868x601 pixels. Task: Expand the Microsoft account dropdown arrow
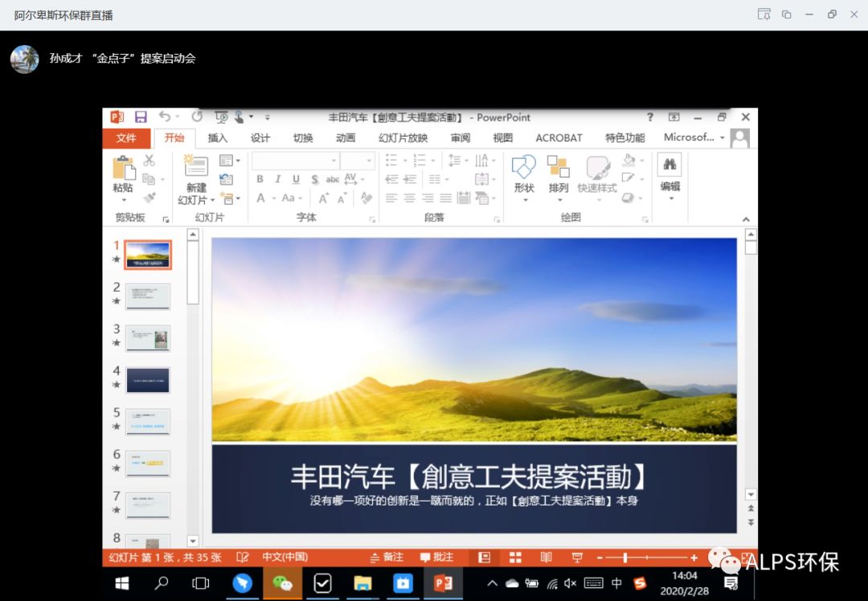click(723, 137)
